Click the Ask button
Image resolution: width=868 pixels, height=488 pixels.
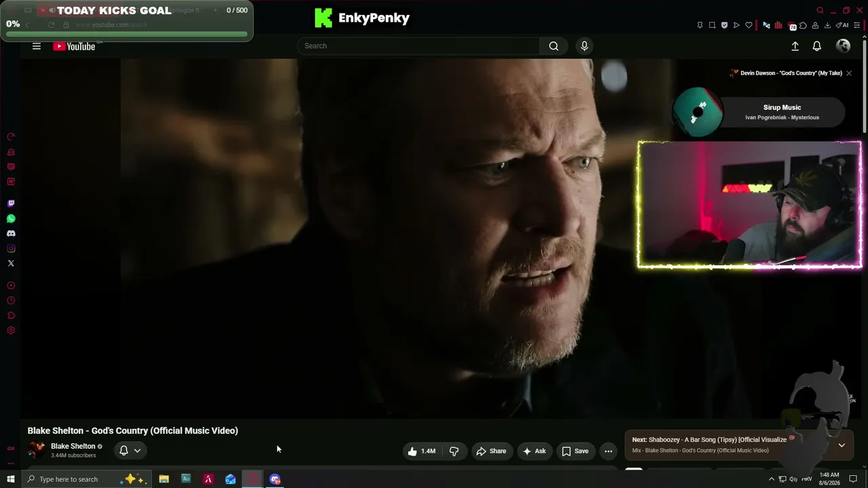tap(534, 451)
